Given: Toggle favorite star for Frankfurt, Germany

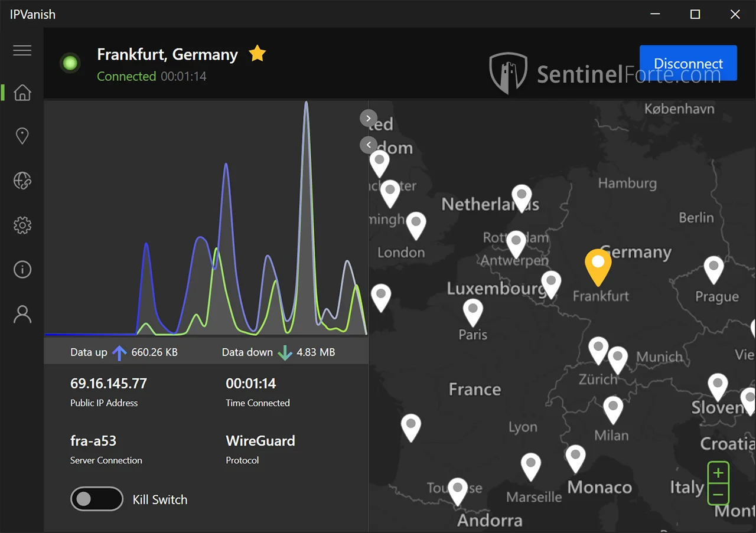Looking at the screenshot, I should 257,54.
